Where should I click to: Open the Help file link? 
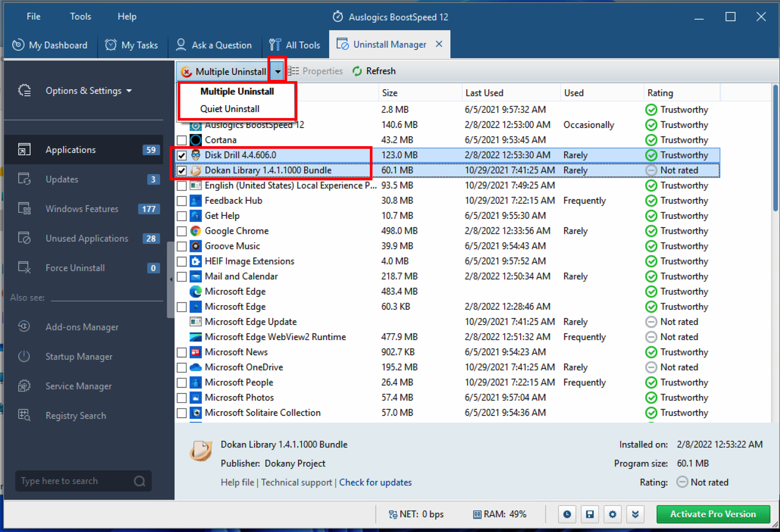[x=237, y=482]
